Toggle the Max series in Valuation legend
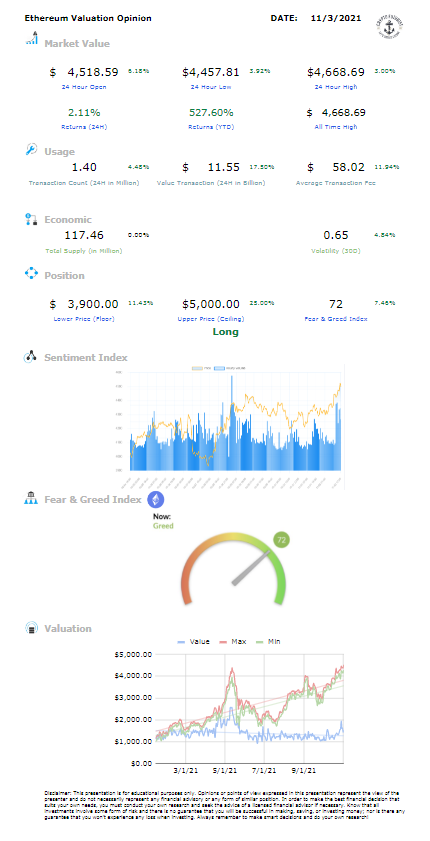 point(234,641)
